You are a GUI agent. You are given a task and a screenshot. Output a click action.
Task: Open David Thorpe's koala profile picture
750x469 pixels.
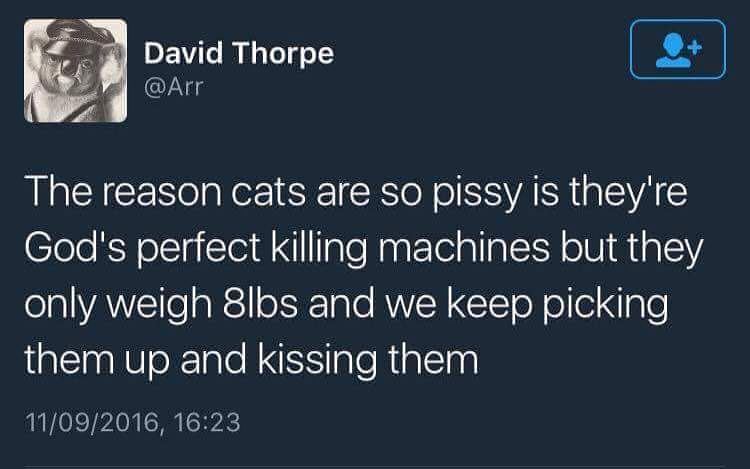pyautogui.click(x=76, y=71)
